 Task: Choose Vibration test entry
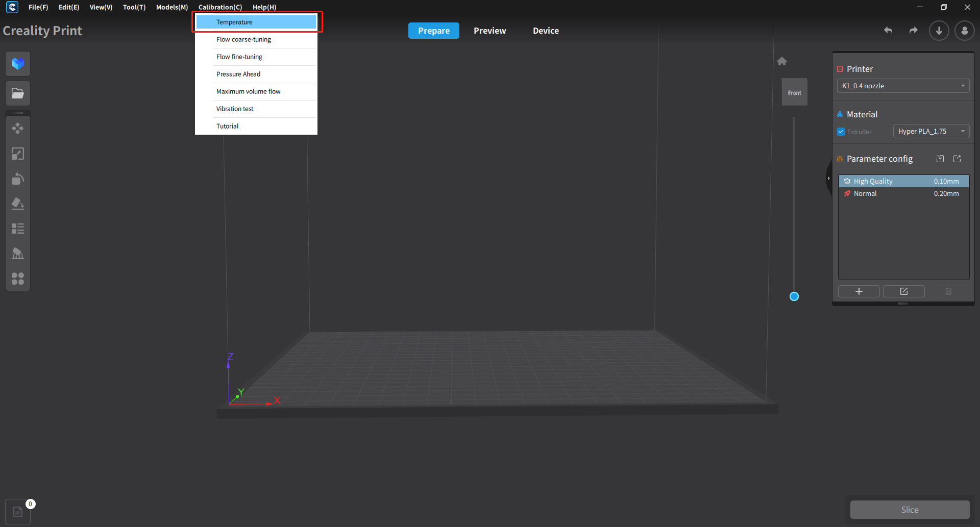click(x=256, y=109)
